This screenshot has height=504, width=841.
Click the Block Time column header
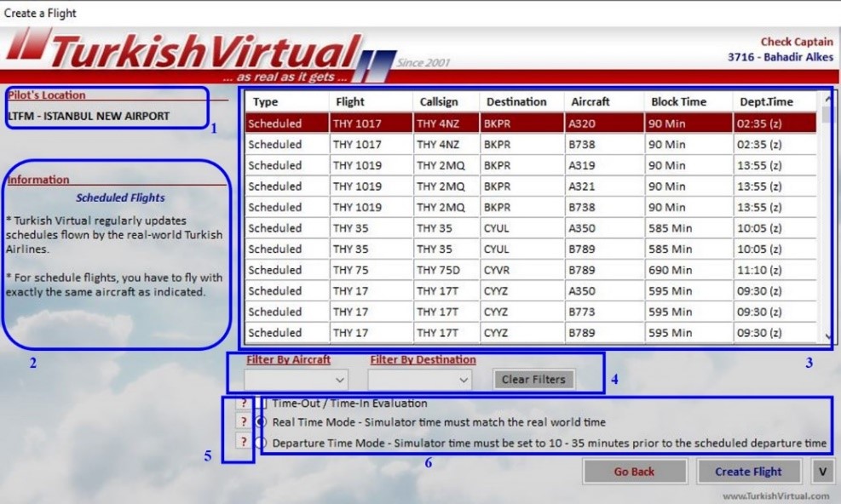688,102
